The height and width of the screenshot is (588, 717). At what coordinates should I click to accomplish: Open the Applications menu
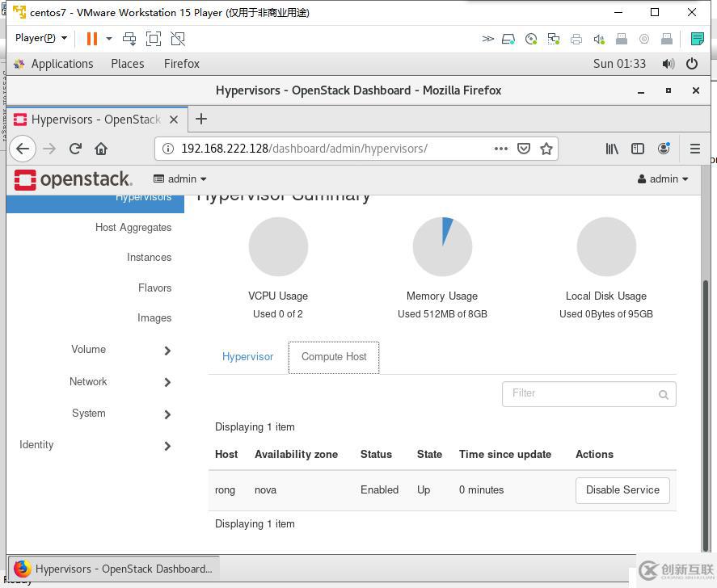(x=61, y=64)
